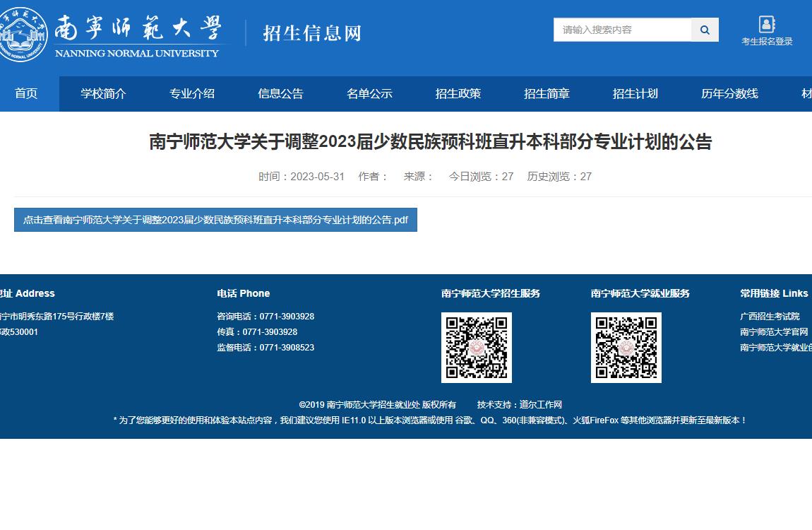Open 招生政策 navigation item
This screenshot has width=812, height=530.
[x=458, y=94]
